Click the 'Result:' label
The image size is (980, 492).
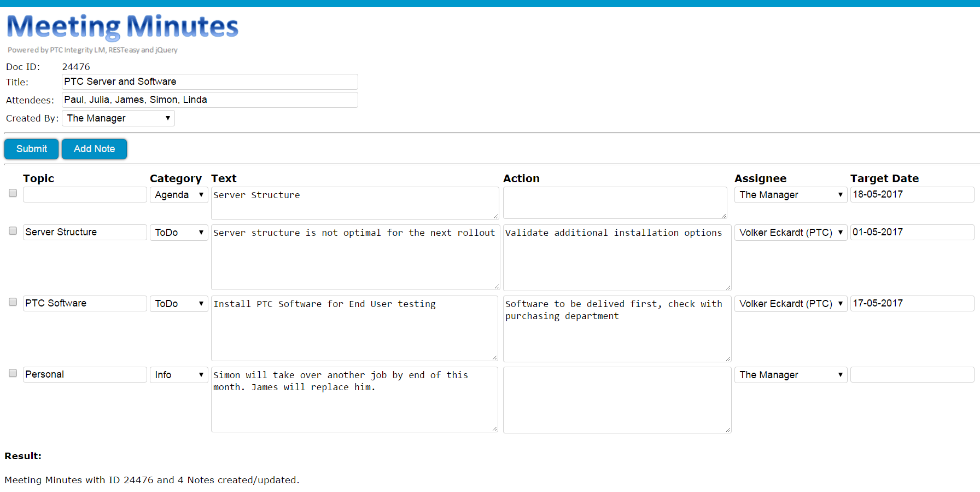(x=23, y=456)
